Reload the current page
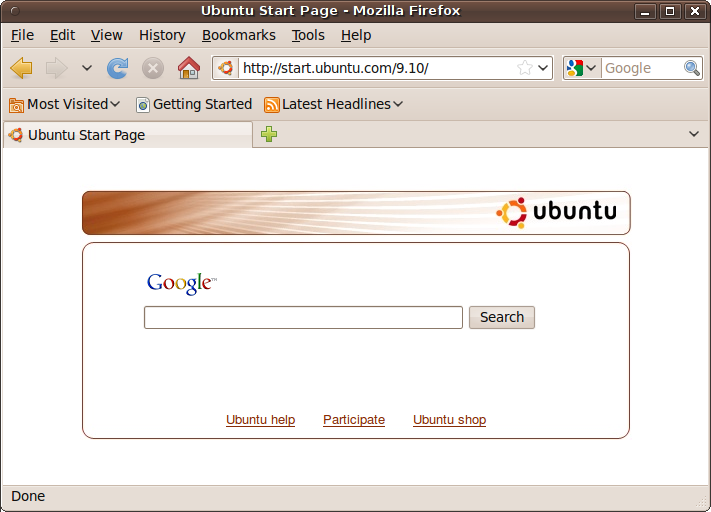 coord(117,68)
